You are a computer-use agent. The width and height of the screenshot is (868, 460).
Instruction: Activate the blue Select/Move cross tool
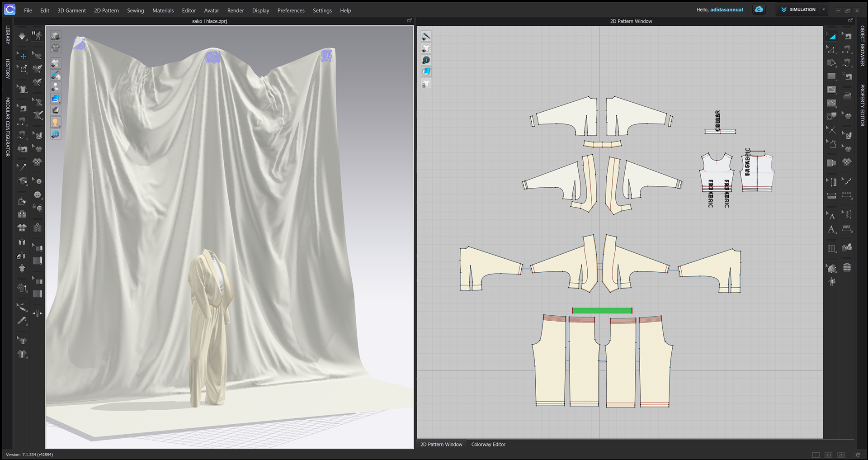click(x=22, y=56)
